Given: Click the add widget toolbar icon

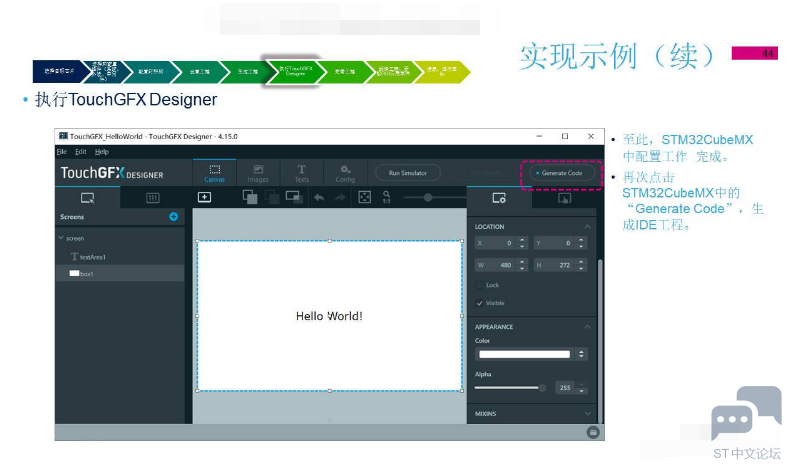Looking at the screenshot, I should 205,197.
